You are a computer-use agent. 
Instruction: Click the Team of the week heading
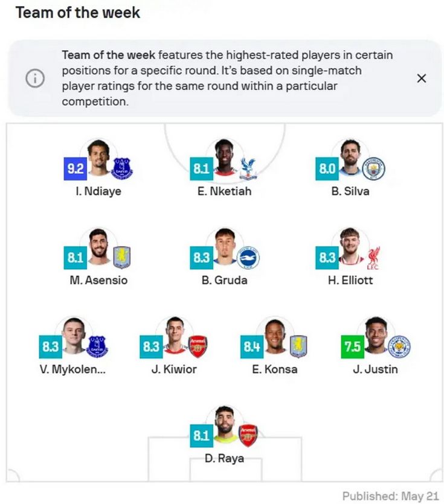coord(78,13)
